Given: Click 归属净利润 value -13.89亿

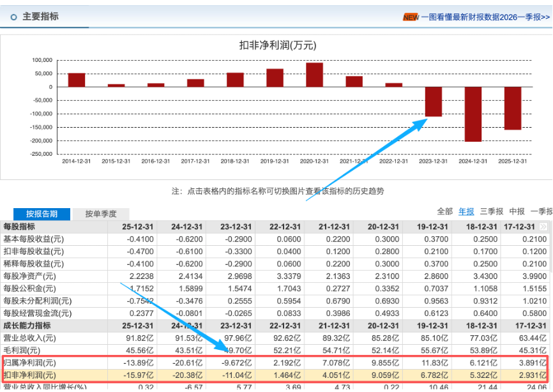Looking at the screenshot, I should 139,363.
